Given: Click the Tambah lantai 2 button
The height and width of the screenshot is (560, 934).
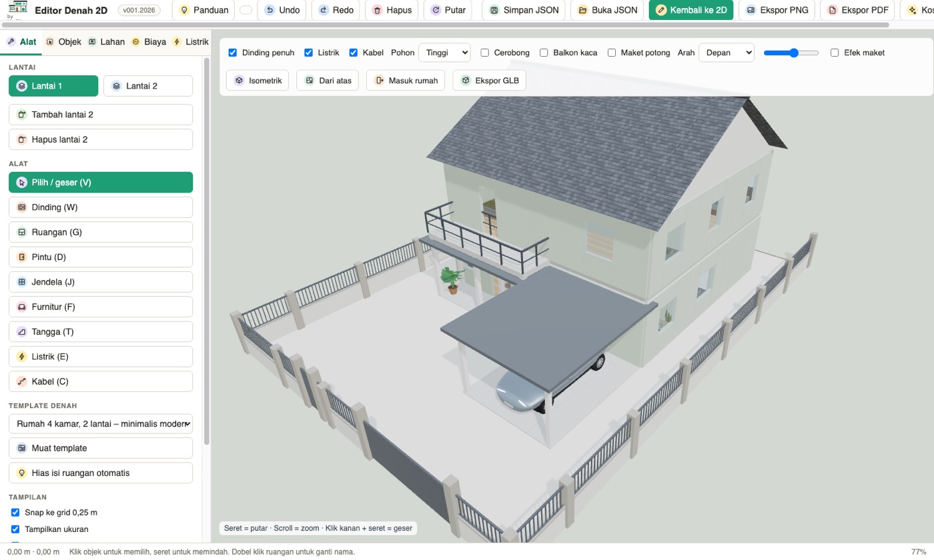Looking at the screenshot, I should 101,115.
